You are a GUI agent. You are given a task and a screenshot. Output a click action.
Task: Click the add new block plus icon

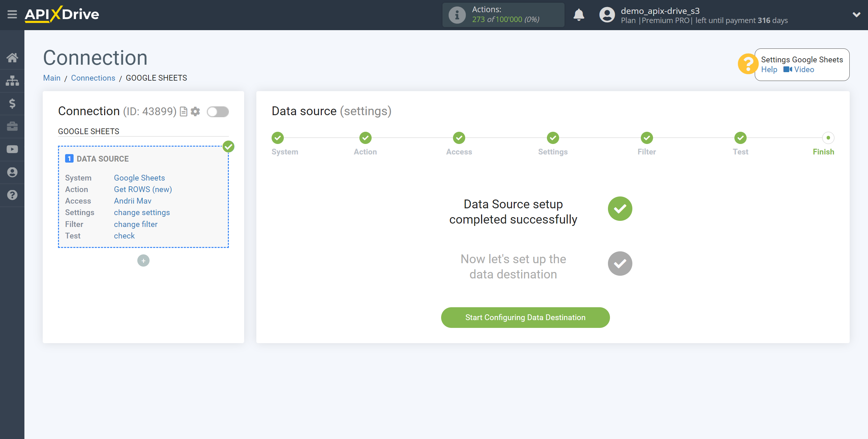143,260
